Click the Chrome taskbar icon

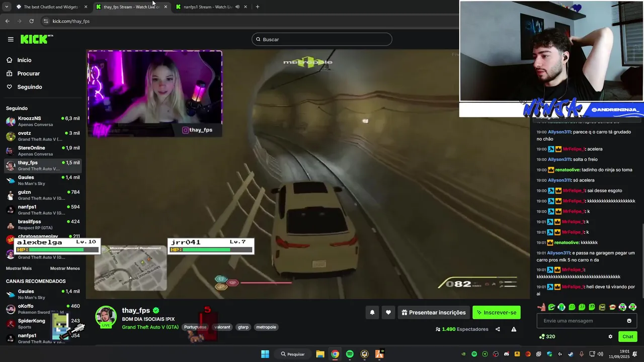pyautogui.click(x=335, y=354)
